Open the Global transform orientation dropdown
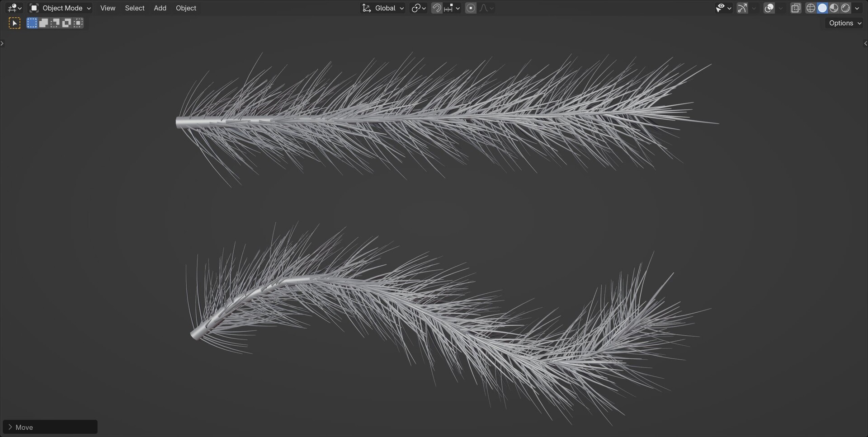 [x=383, y=8]
